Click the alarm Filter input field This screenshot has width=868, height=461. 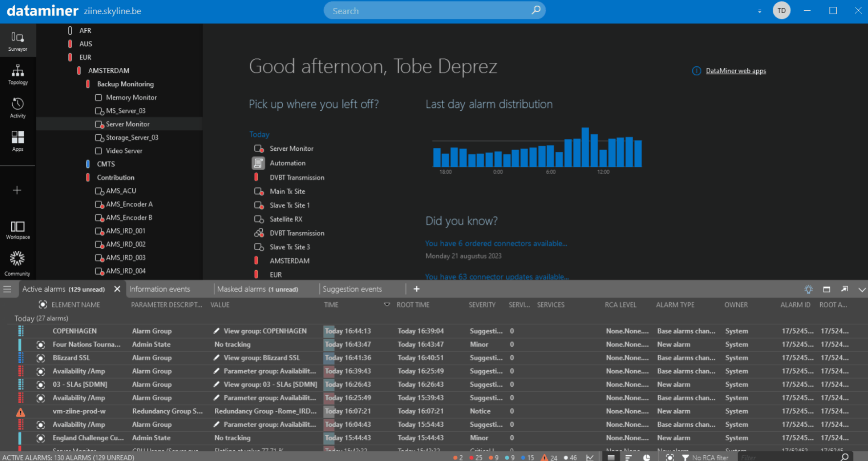pyautogui.click(x=787, y=458)
